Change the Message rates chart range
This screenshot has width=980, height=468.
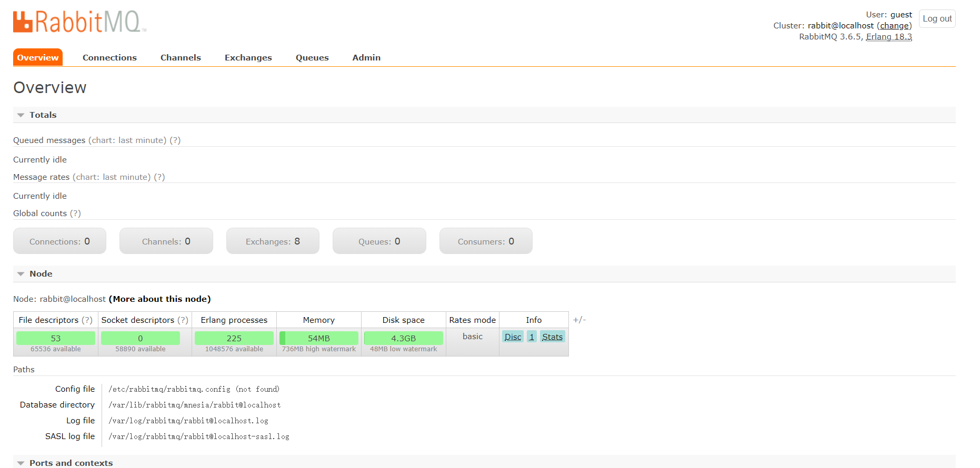[x=112, y=177]
